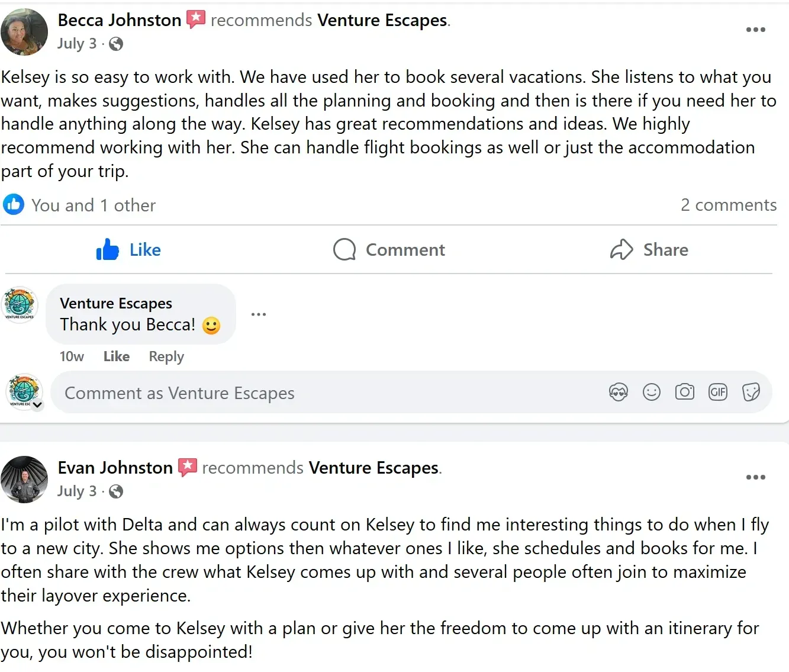The image size is (789, 672).
Task: View the 2 comments link
Action: 729,205
